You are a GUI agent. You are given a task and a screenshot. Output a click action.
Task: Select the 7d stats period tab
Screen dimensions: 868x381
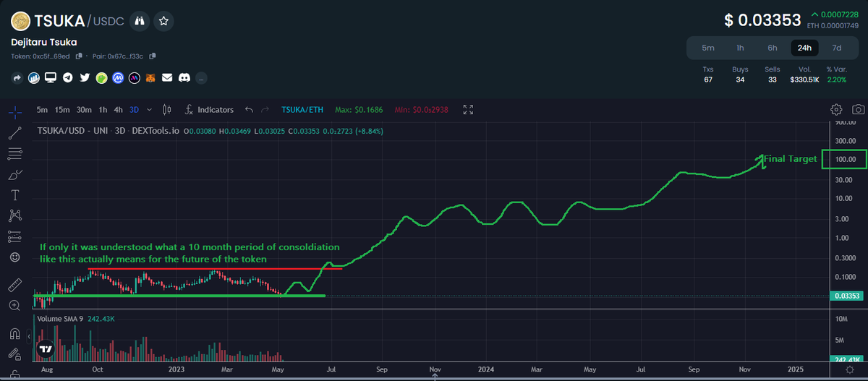837,48
